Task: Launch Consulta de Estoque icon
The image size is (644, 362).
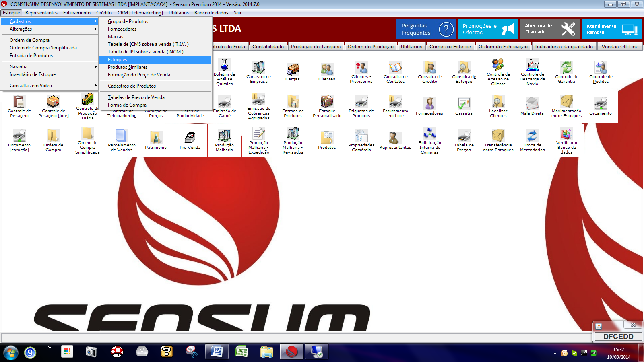Action: click(x=464, y=72)
